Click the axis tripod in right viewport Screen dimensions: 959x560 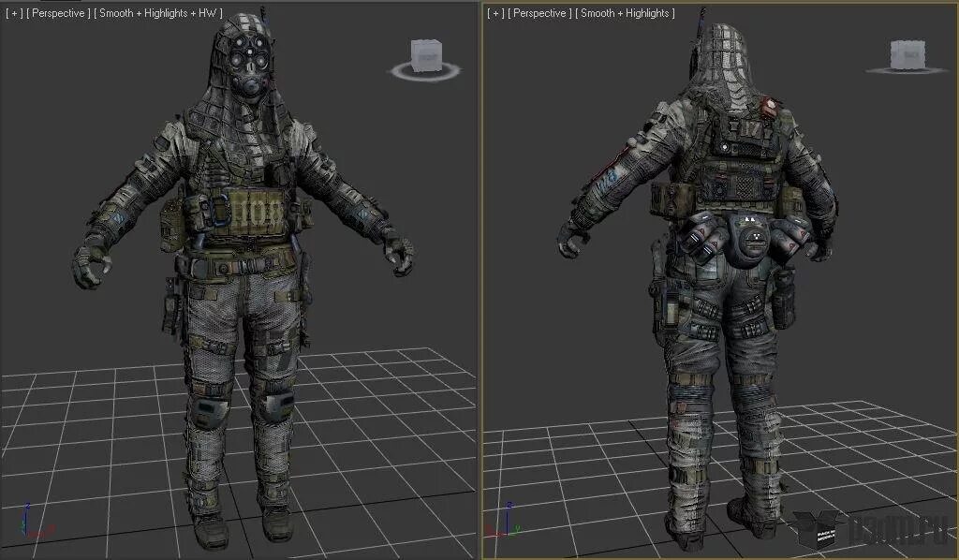(x=505, y=521)
